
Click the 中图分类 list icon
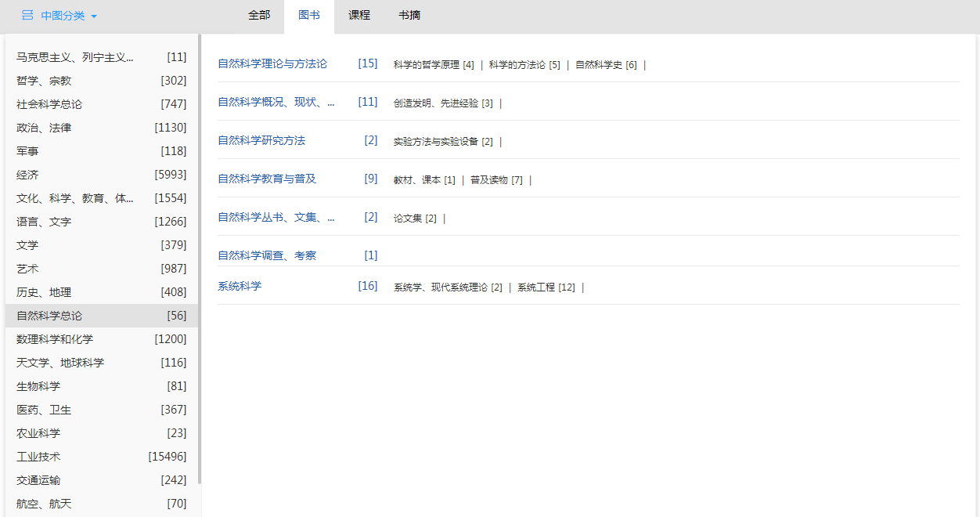click(27, 16)
